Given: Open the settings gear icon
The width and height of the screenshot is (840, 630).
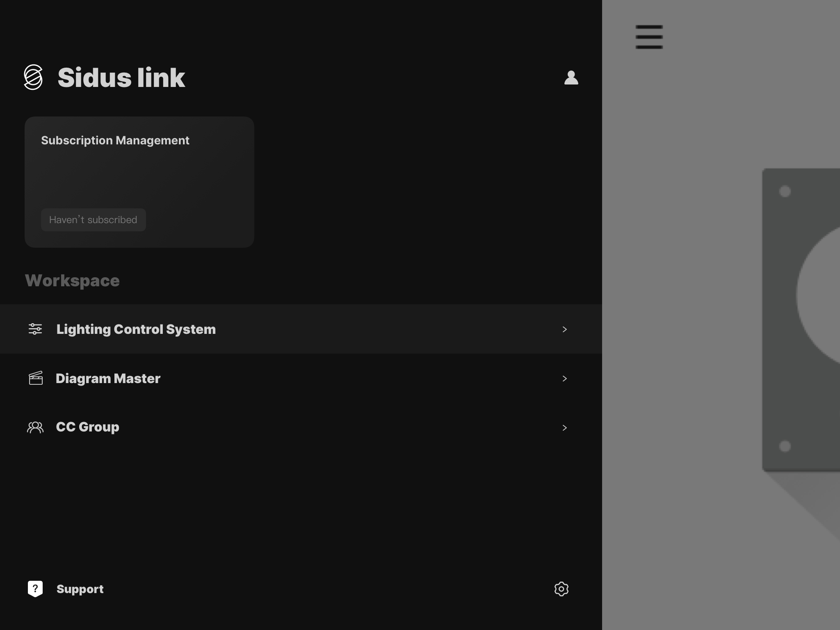Looking at the screenshot, I should click(562, 589).
